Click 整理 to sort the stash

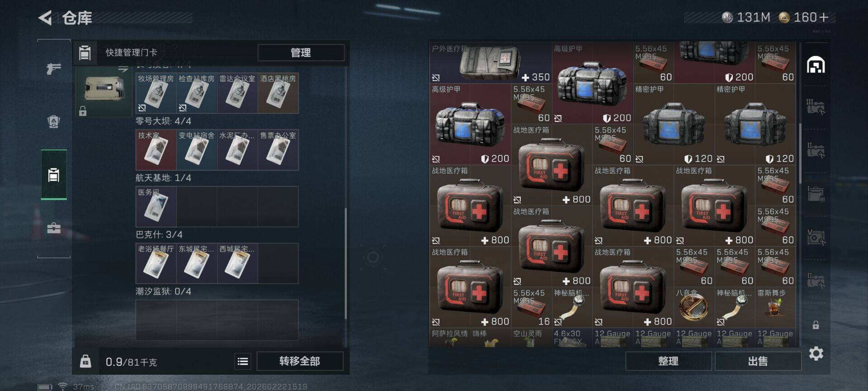click(668, 361)
